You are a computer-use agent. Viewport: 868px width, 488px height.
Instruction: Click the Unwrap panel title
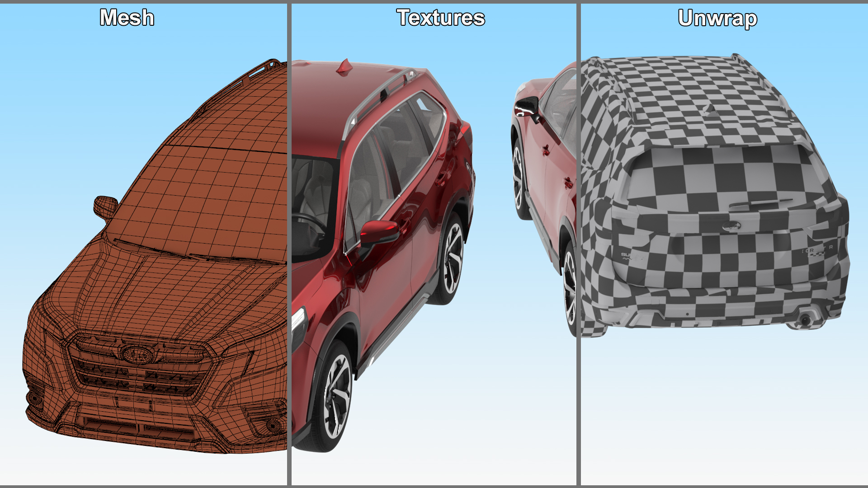coord(717,19)
